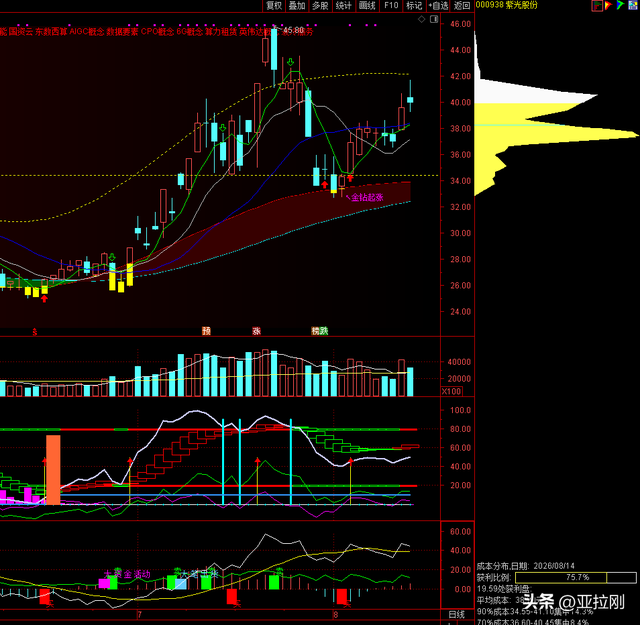This screenshot has width=640, height=625.
Task: Click the diamond icon above price axis
Action: (x=422, y=19)
